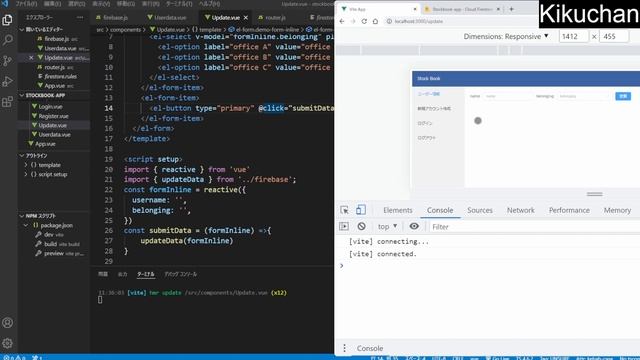Click the '[vite] connected.' console message

383,254
